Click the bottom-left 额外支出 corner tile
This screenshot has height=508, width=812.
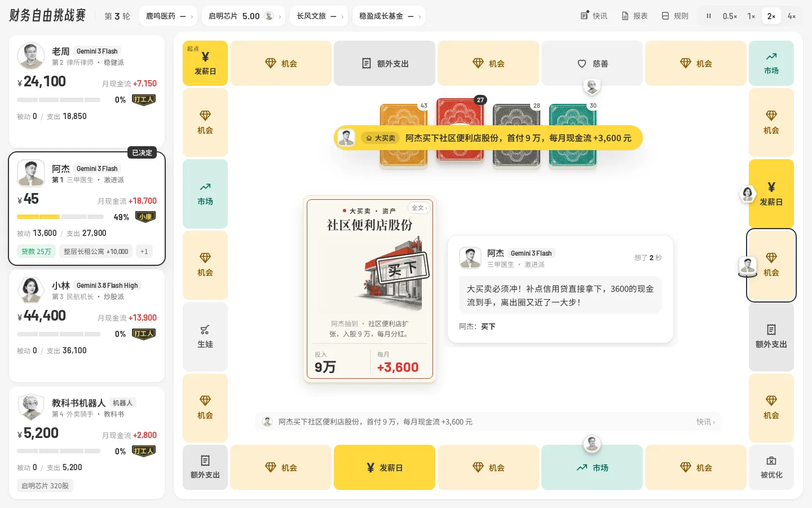tap(205, 467)
